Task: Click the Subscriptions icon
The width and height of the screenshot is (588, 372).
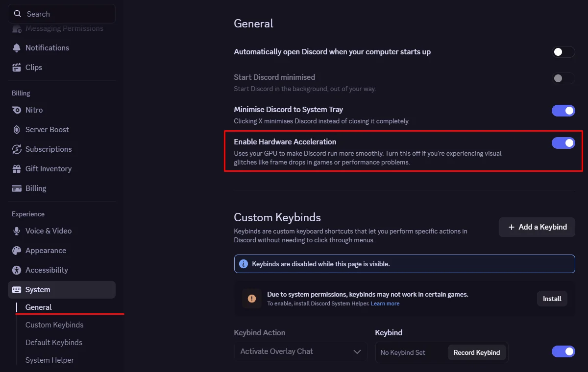Action: pos(17,149)
